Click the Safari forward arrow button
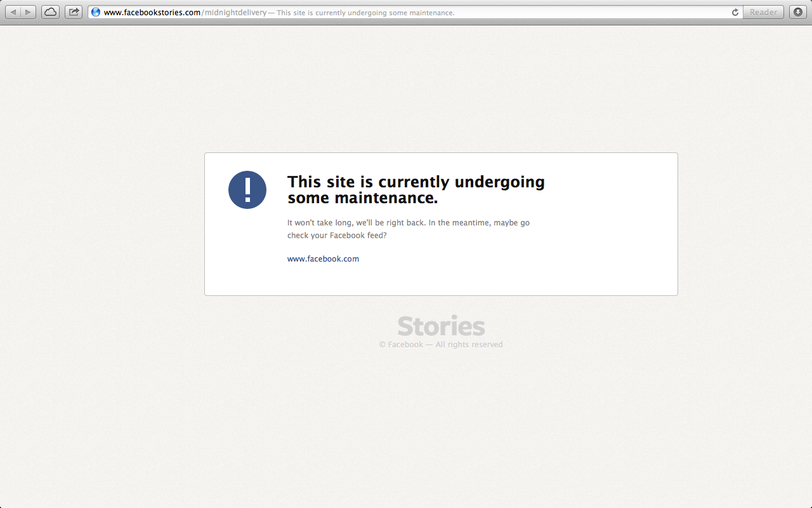Viewport: 812px width, 508px height. click(28, 12)
